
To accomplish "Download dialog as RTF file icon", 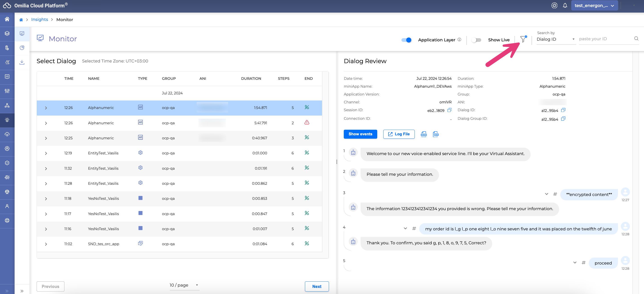I will click(435, 134).
